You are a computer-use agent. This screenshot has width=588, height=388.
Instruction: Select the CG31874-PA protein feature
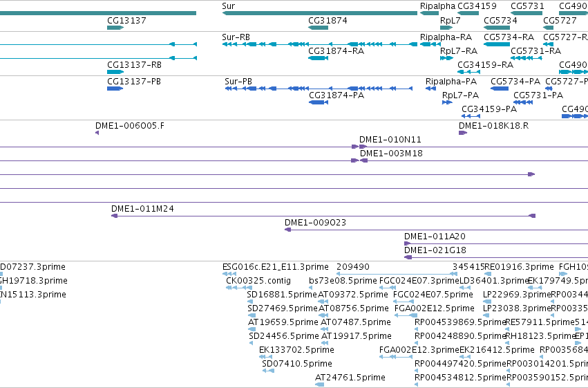[319, 102]
